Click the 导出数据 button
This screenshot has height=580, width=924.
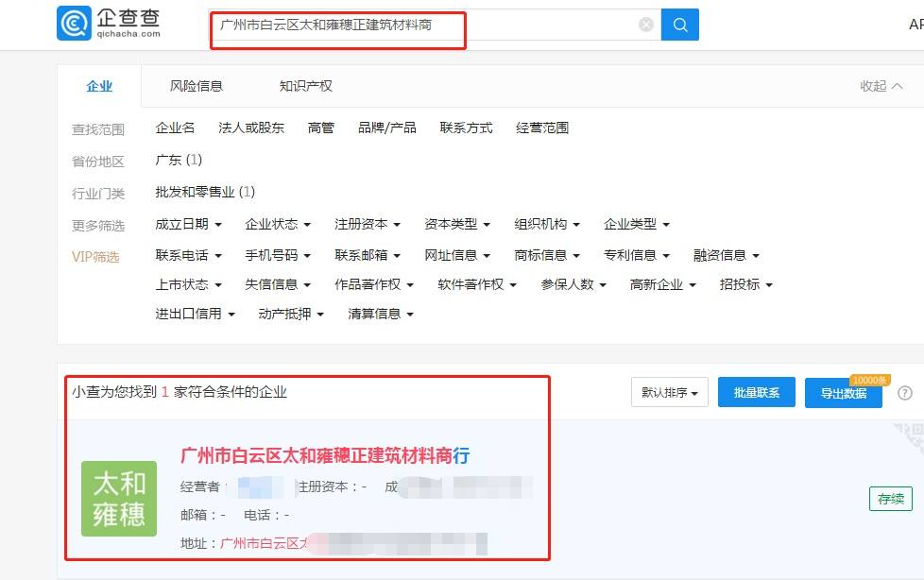click(843, 392)
